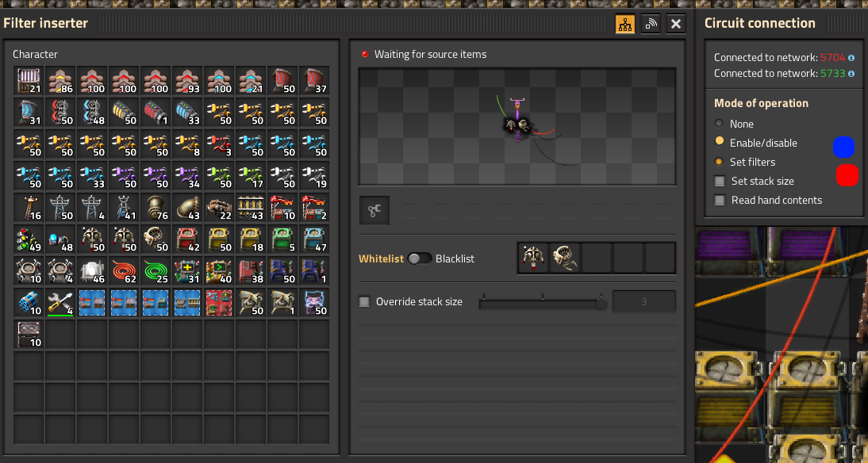Pick the repair pack stack of 4
Viewport: 868px width, 463px height.
pos(60,303)
